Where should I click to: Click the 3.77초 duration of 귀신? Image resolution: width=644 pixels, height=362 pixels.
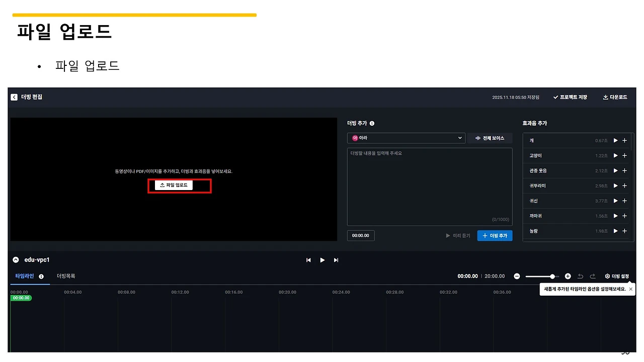point(601,201)
